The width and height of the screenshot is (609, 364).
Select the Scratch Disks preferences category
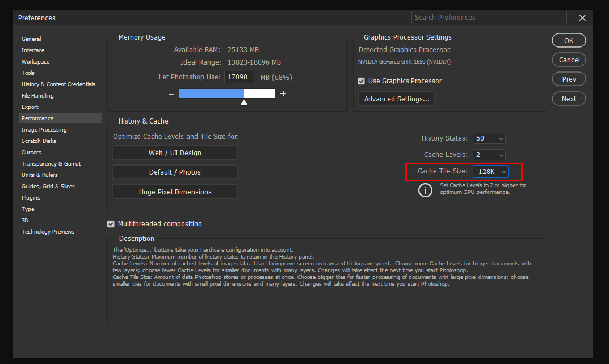[39, 141]
